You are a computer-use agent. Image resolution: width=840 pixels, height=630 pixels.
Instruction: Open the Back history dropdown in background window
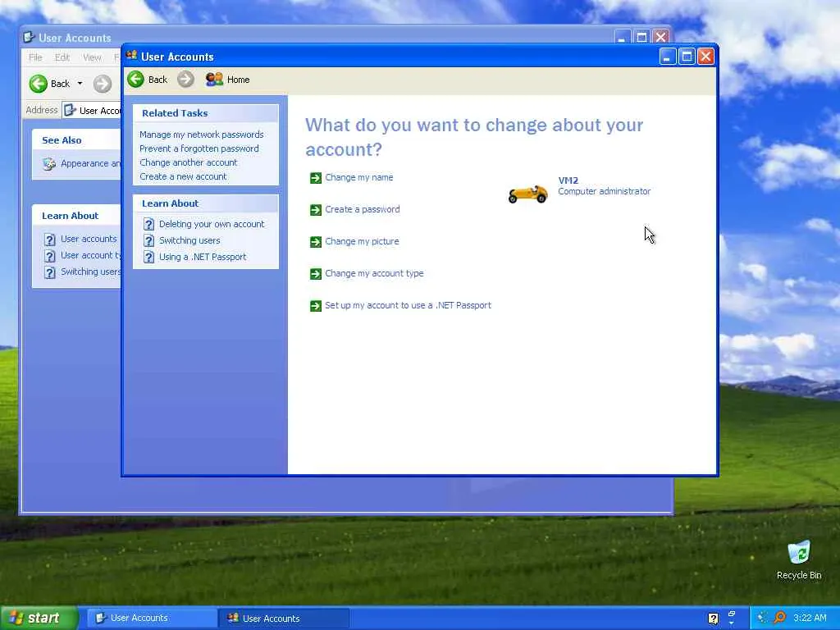(x=80, y=84)
